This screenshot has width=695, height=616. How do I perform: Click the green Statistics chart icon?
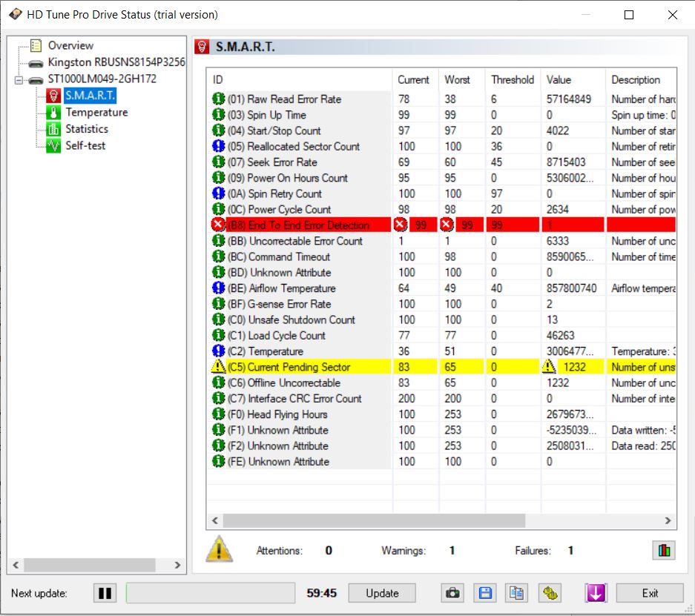[x=53, y=129]
